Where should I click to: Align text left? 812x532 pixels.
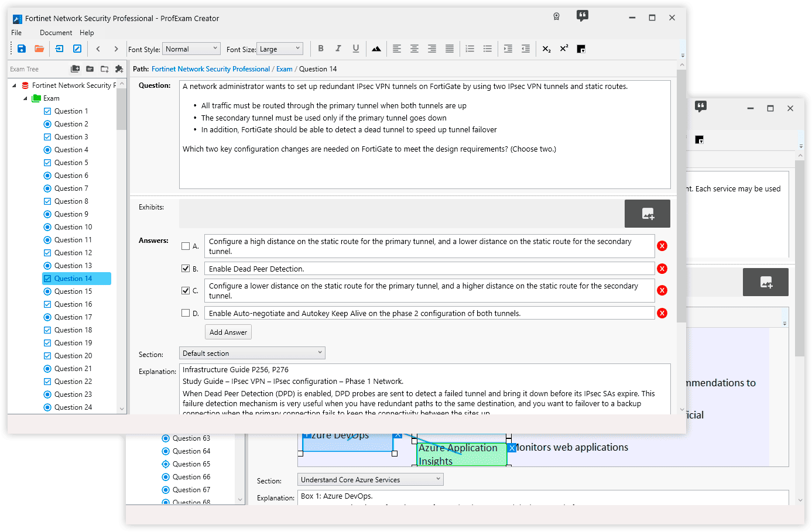397,49
